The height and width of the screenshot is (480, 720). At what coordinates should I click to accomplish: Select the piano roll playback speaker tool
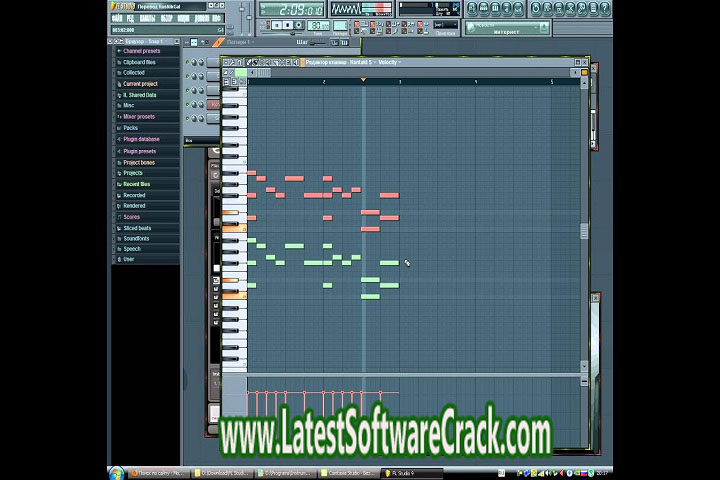coord(296,62)
